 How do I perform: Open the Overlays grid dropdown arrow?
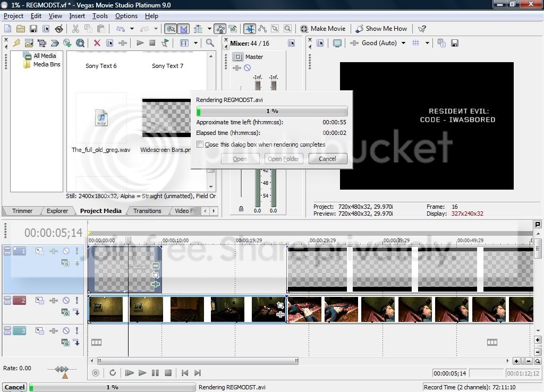pos(427,43)
